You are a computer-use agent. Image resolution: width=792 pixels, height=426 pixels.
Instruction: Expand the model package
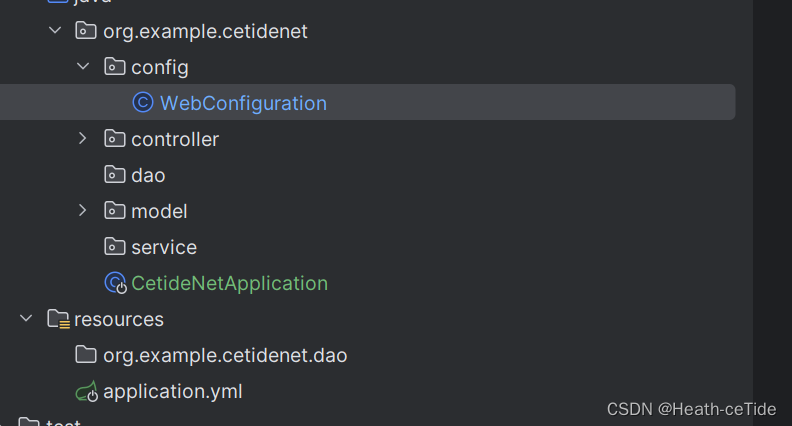tap(83, 211)
